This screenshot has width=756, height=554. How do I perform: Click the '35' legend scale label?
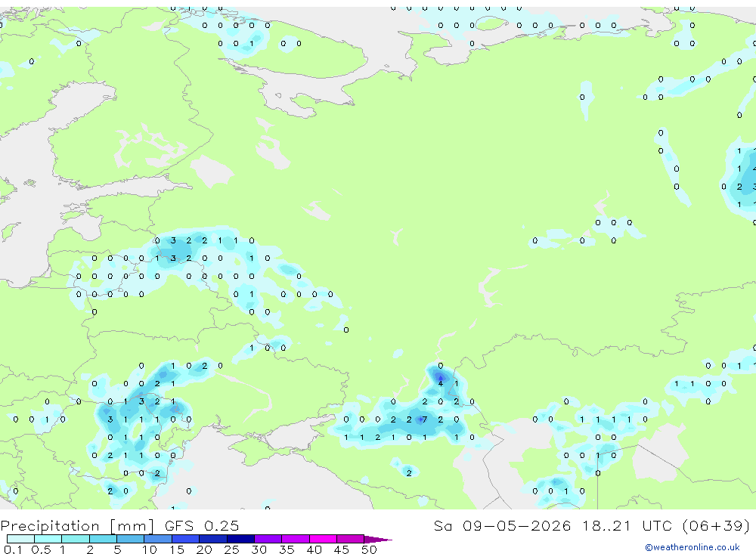(287, 549)
